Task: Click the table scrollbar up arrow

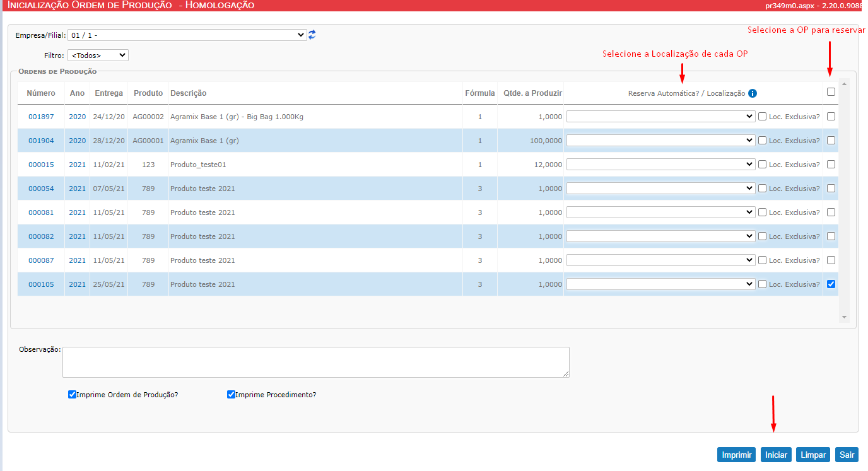Action: (x=844, y=83)
